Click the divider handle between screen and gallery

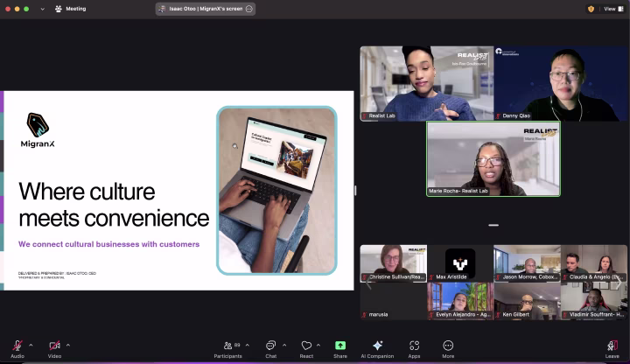coord(355,191)
